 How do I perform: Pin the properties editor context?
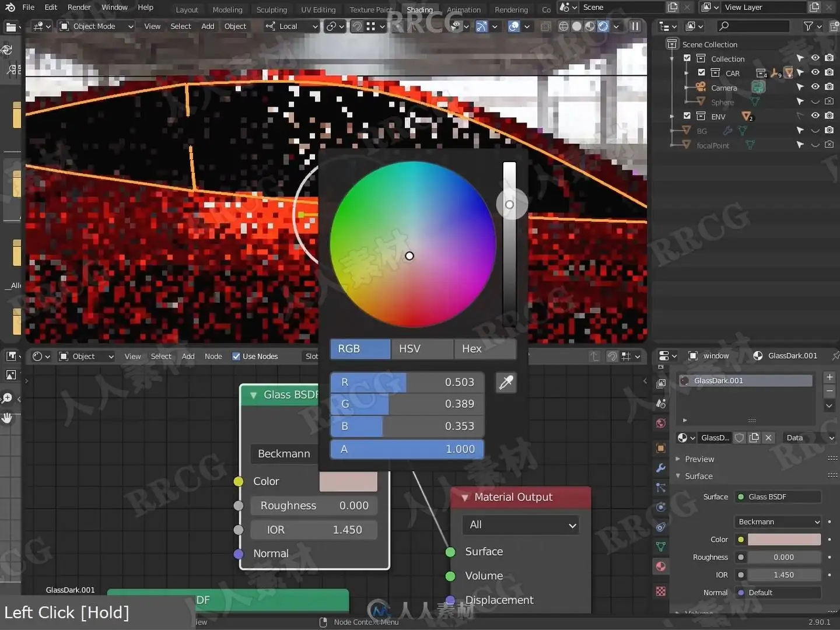point(835,356)
